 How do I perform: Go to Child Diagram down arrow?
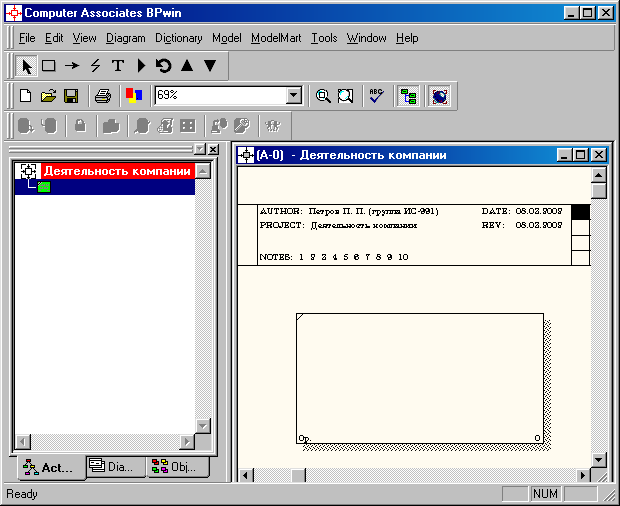[210, 66]
